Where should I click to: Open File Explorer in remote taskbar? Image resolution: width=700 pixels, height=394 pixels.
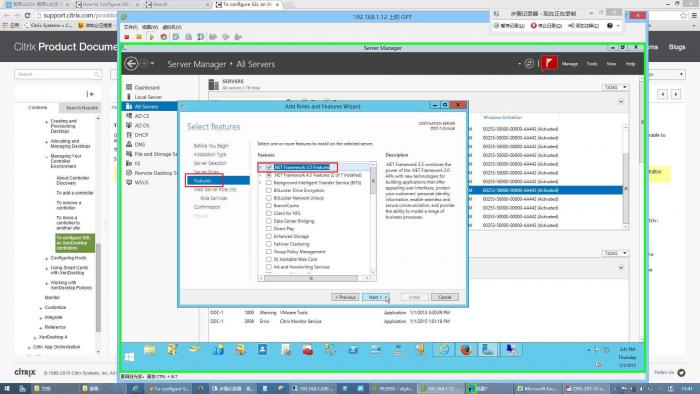click(150, 350)
